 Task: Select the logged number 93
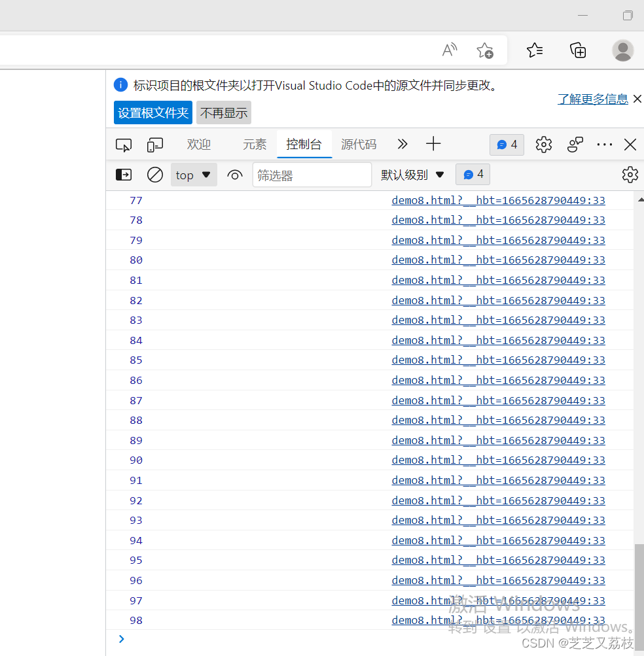coord(136,521)
